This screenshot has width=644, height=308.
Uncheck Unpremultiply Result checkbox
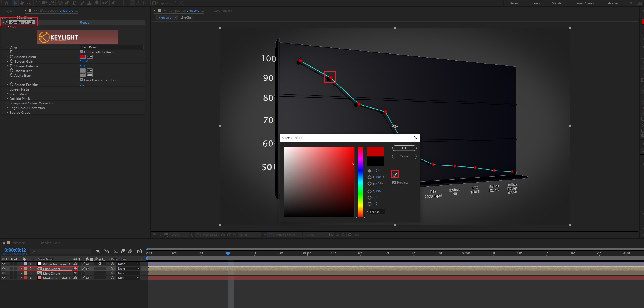(x=81, y=52)
